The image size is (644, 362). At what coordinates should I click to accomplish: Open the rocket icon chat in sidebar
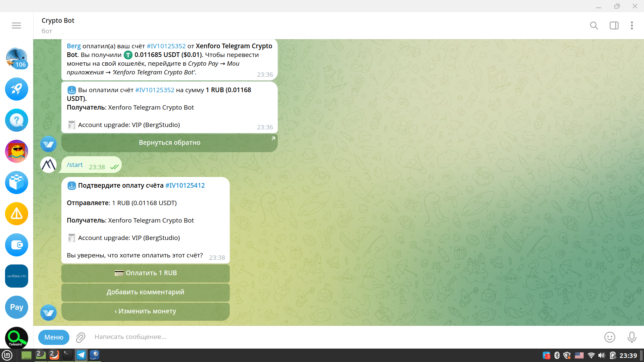[x=16, y=89]
